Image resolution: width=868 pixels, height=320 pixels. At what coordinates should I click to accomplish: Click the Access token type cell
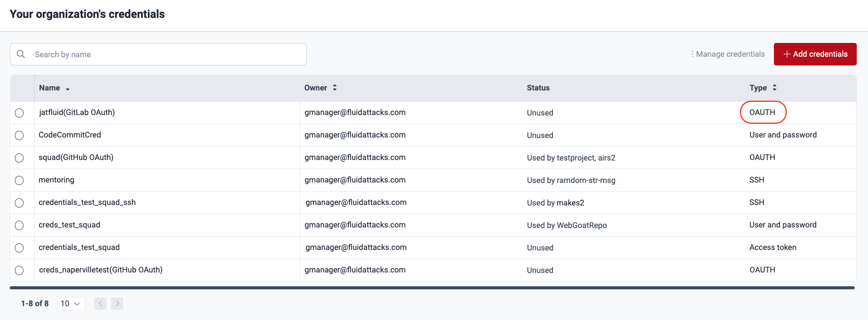[773, 247]
